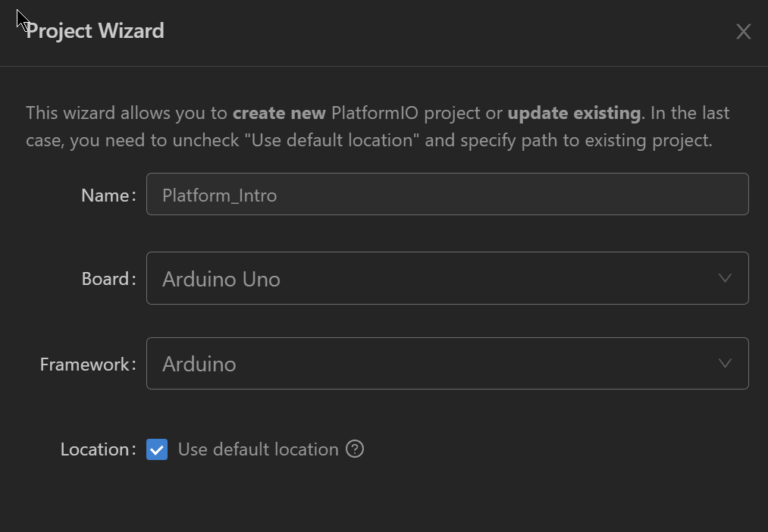This screenshot has width=768, height=532.
Task: Expand the Framework dropdown chevron
Action: [x=725, y=364]
